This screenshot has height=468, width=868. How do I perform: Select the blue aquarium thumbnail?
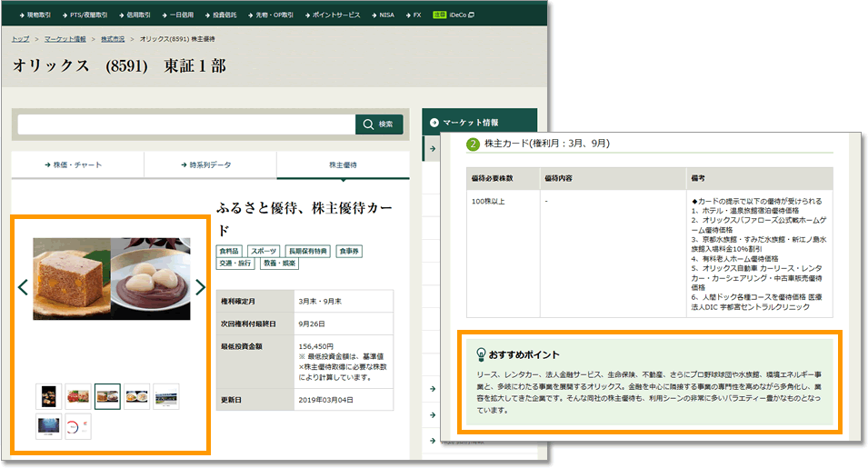click(49, 426)
